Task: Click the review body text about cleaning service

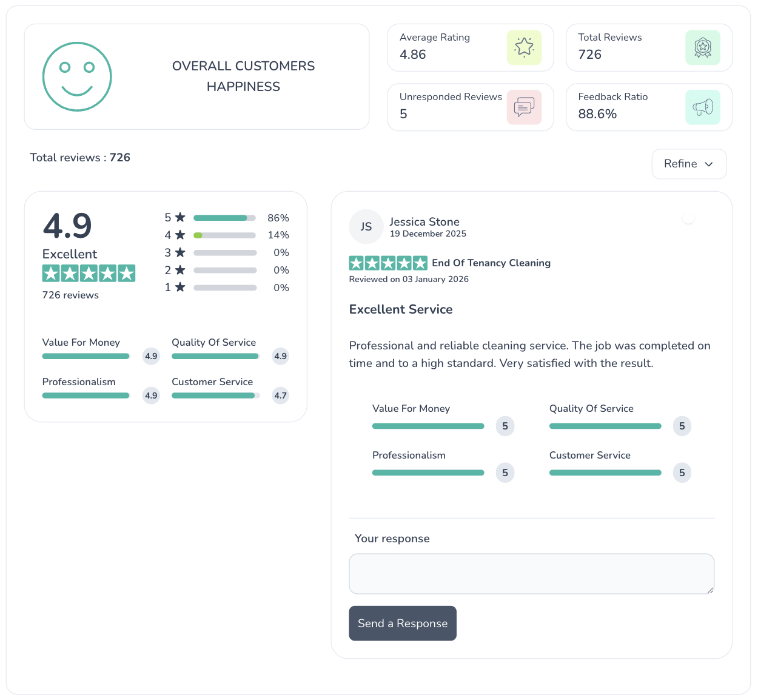Action: [x=529, y=354]
